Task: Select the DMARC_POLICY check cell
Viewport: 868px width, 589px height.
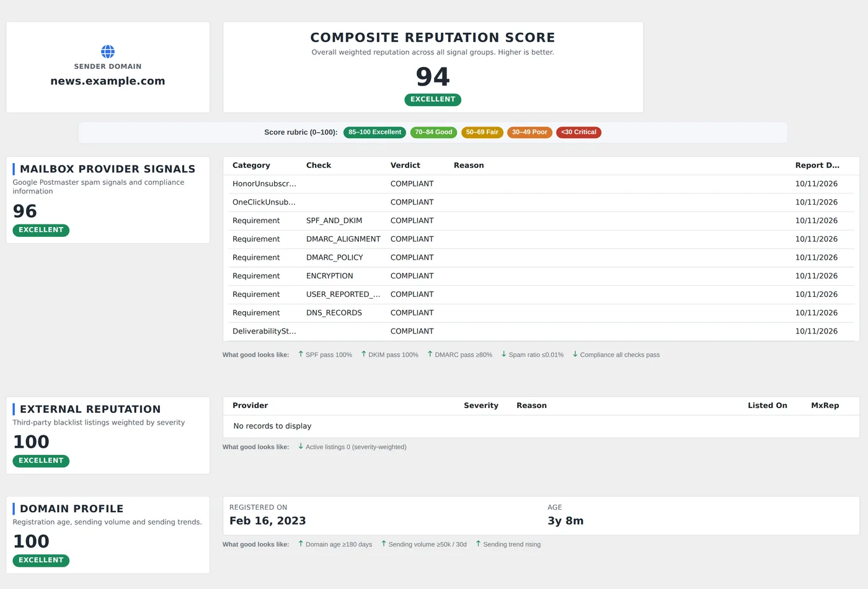Action: tap(335, 258)
